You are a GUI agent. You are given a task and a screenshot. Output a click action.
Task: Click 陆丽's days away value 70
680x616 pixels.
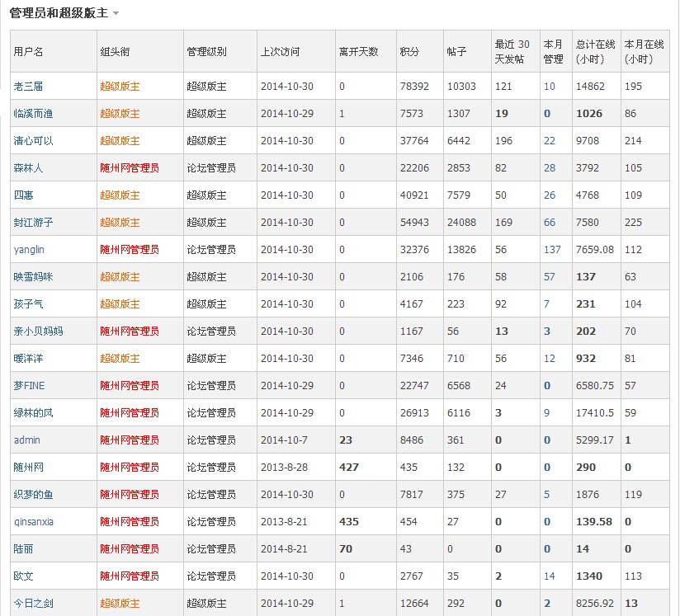coord(346,549)
